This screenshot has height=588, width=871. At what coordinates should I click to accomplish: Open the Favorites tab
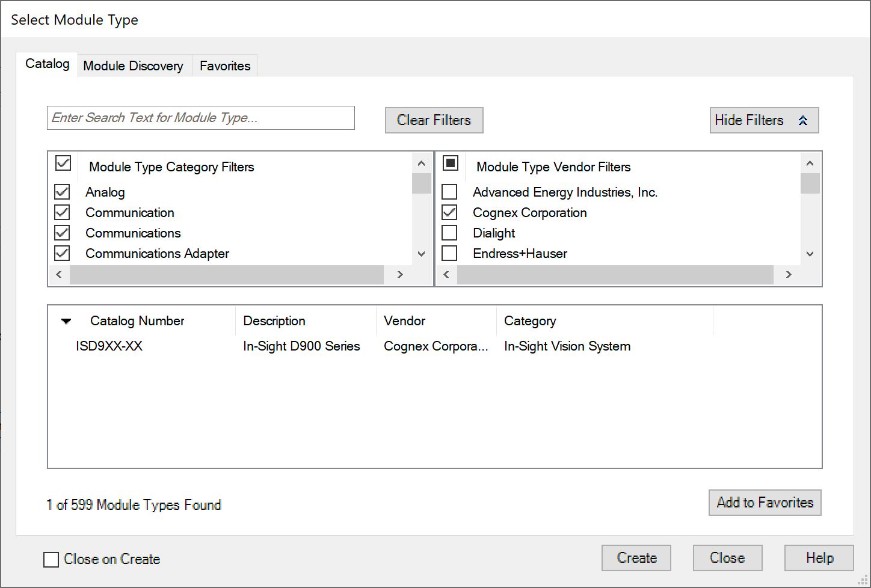pos(225,66)
